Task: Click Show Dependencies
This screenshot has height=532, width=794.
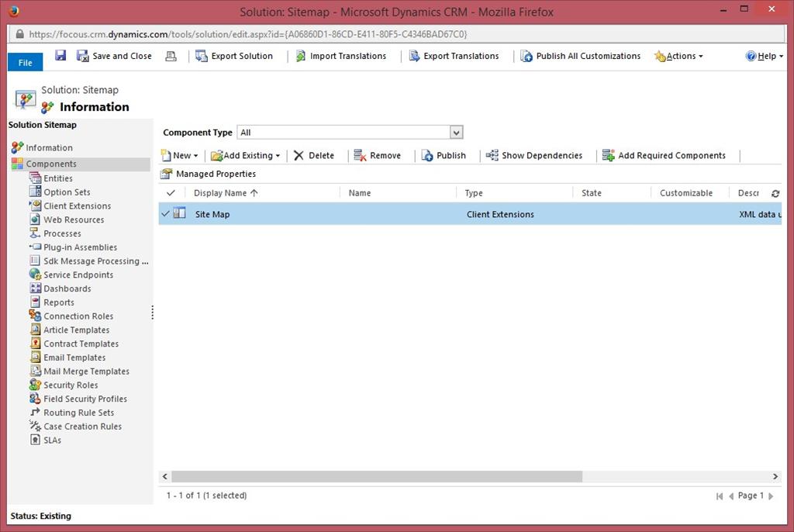Action: pos(534,156)
